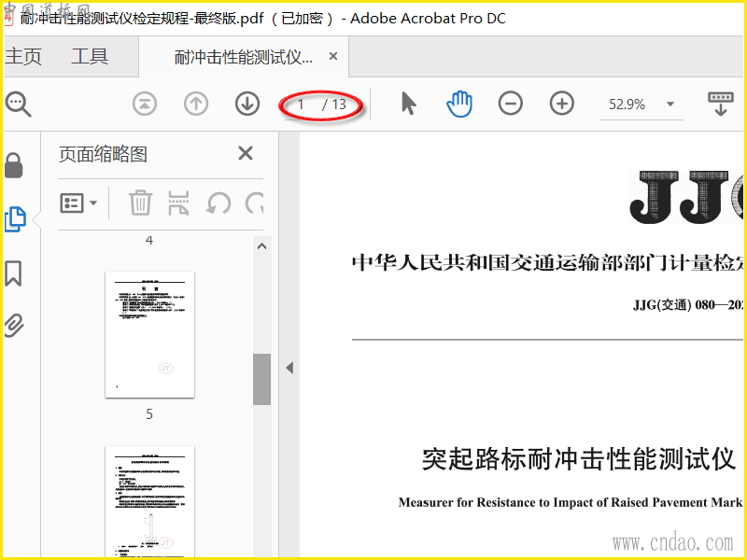This screenshot has height=560, width=747.
Task: Activate the arrow selection tool
Action: [408, 104]
